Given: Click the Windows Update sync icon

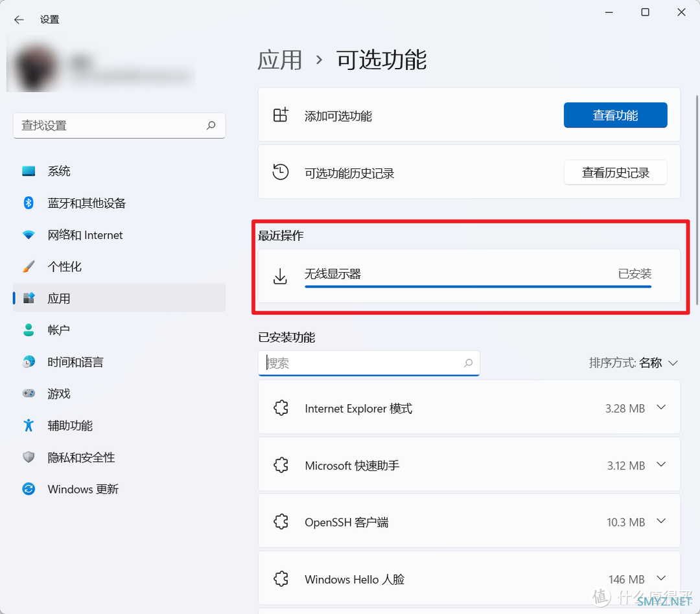Looking at the screenshot, I should 29,489.
